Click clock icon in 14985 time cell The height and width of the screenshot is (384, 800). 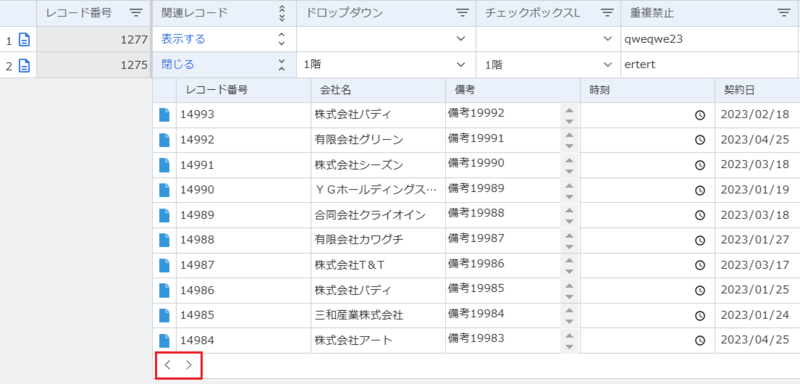(x=700, y=315)
